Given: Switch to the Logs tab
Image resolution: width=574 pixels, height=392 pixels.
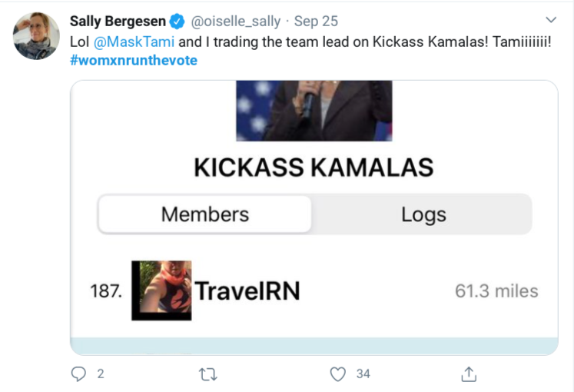Looking at the screenshot, I should pyautogui.click(x=423, y=214).
